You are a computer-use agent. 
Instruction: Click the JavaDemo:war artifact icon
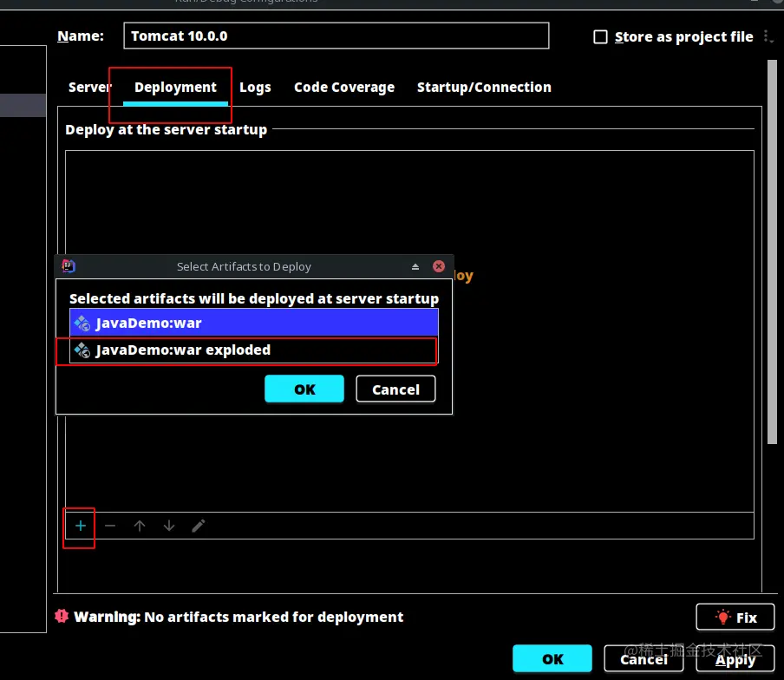click(x=82, y=324)
